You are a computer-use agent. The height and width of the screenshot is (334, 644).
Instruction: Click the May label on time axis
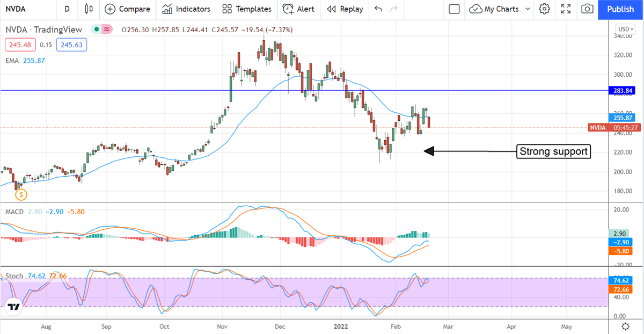(567, 326)
